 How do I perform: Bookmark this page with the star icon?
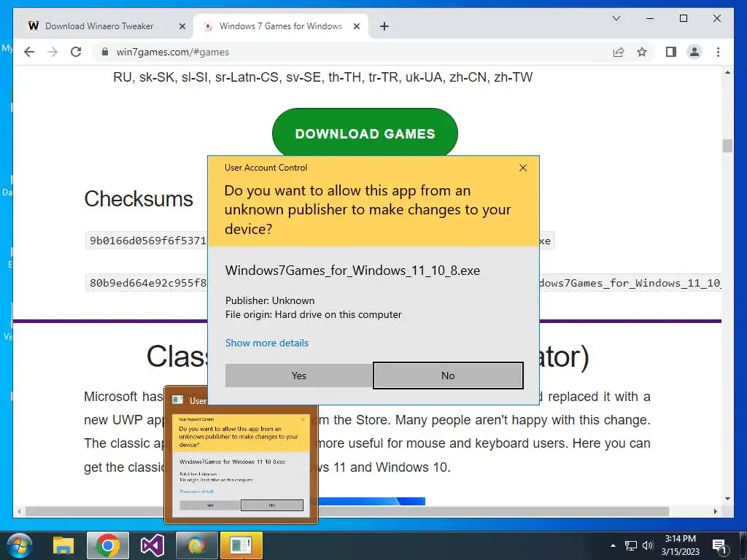point(642,52)
